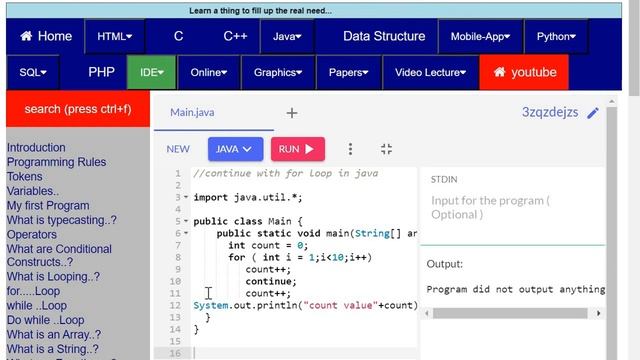Click the 'continue;' statement on line 10
Viewport: 640px width, 360px height.
271,281
